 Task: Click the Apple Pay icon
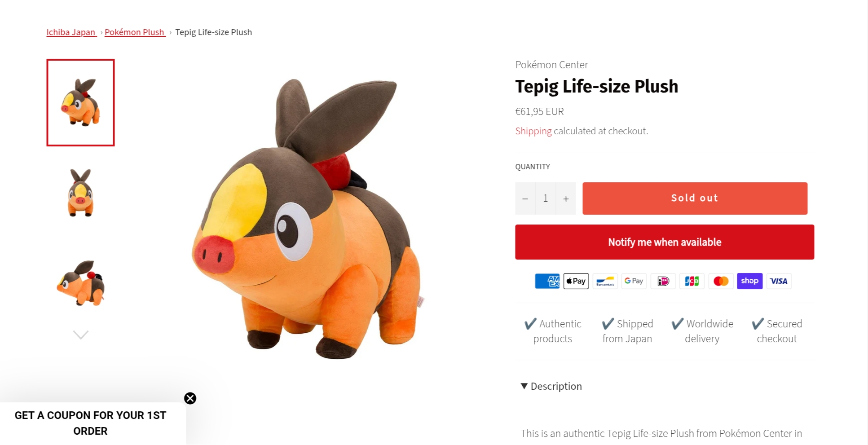click(x=576, y=281)
